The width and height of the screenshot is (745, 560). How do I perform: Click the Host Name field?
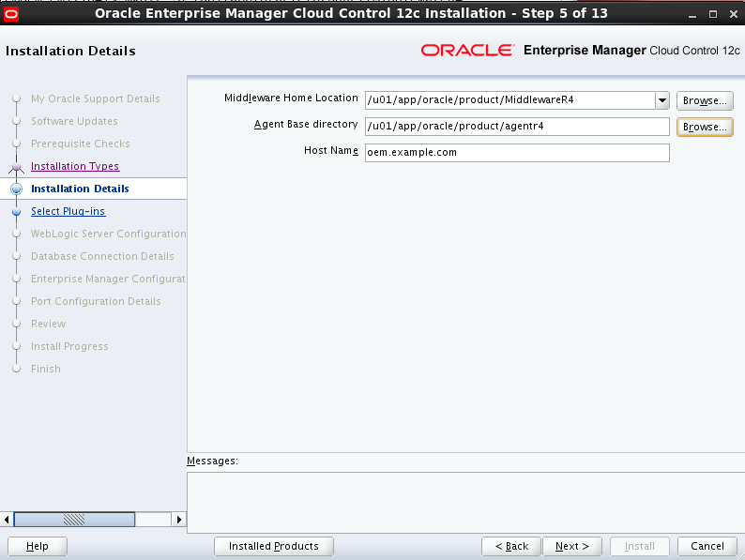(x=517, y=153)
